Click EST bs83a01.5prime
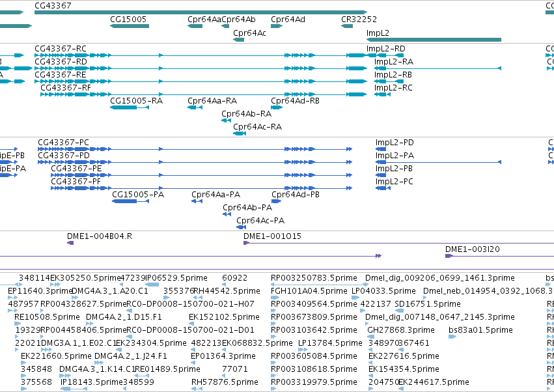Viewport: 554px width, 392px height. (452, 337)
